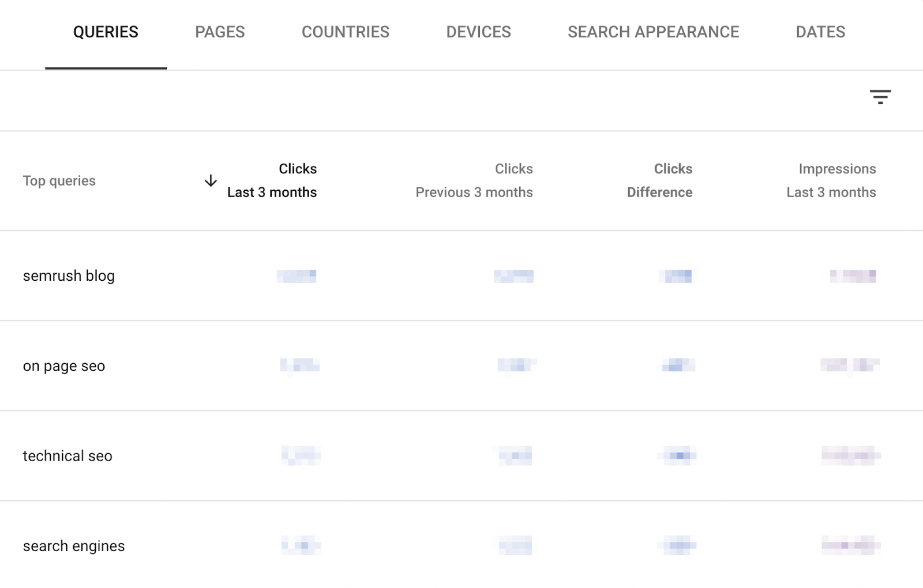
Task: Sort by Clicks Previous 3 months column
Action: pyautogui.click(x=474, y=180)
